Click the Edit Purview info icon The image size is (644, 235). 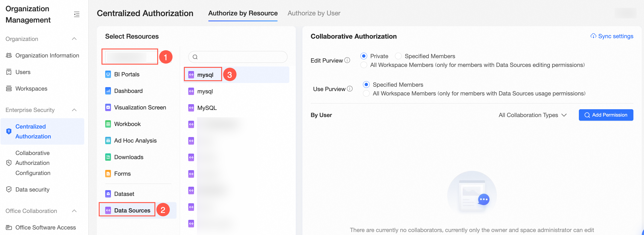pyautogui.click(x=347, y=60)
